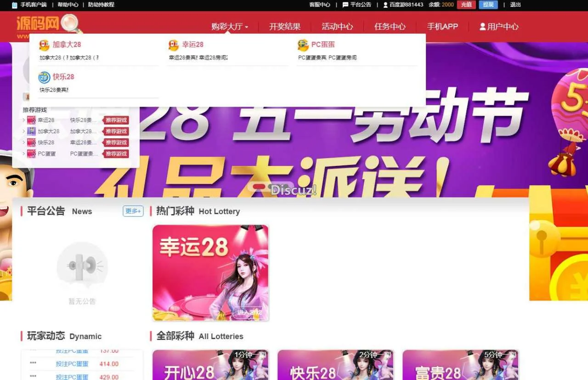Click the 加拿大28 game icon in dropdown
The width and height of the screenshot is (588, 380).
coord(44,45)
